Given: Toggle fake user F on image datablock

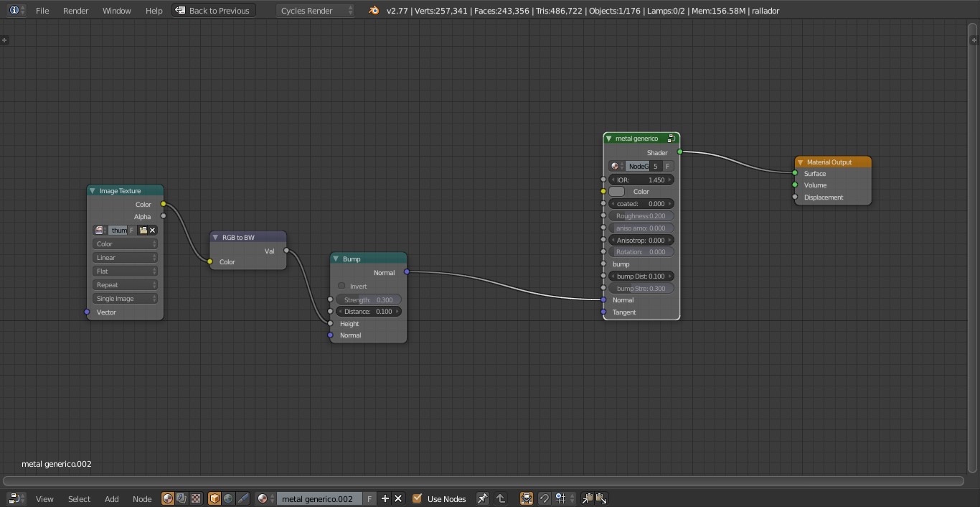Looking at the screenshot, I should pyautogui.click(x=132, y=231).
